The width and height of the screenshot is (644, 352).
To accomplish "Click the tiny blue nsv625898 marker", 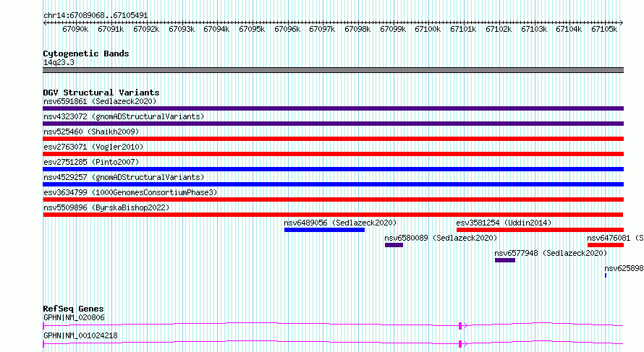I will (x=606, y=275).
